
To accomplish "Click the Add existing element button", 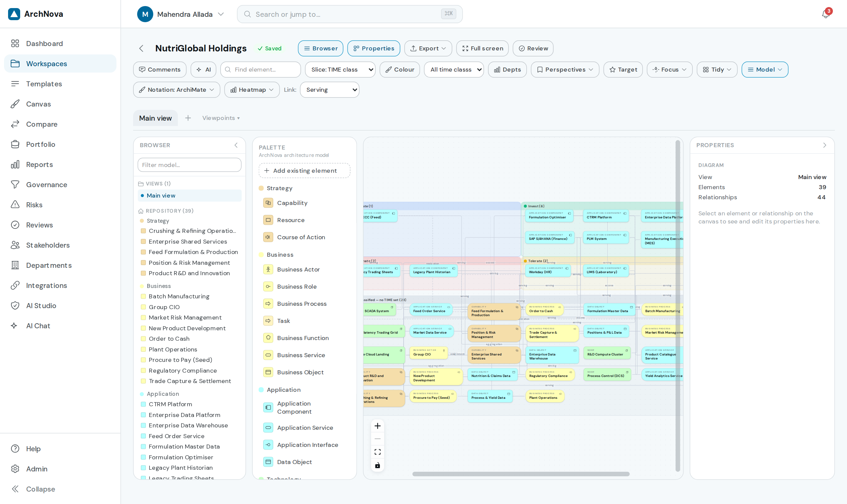I will pyautogui.click(x=305, y=170).
